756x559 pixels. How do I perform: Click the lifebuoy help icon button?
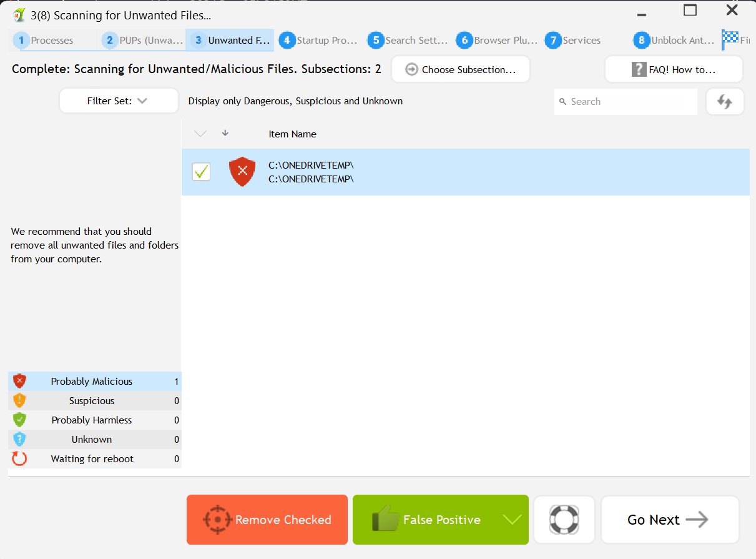(564, 520)
